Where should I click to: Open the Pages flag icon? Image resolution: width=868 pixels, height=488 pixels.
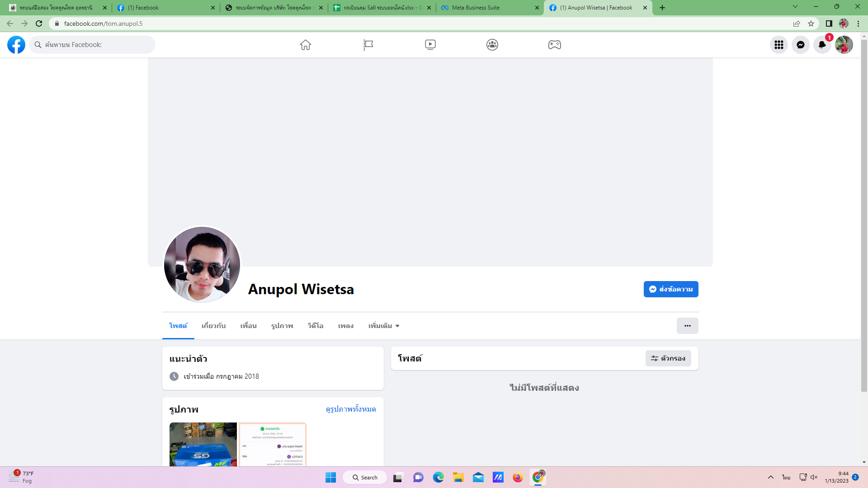[x=368, y=45]
